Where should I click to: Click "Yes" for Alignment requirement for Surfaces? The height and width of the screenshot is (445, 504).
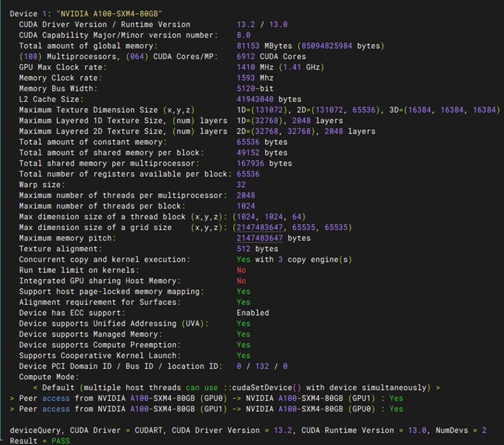(x=243, y=302)
